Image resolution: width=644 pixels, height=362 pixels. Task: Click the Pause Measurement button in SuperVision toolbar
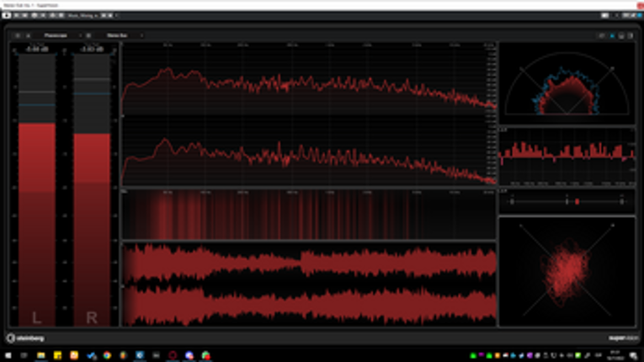(18, 35)
